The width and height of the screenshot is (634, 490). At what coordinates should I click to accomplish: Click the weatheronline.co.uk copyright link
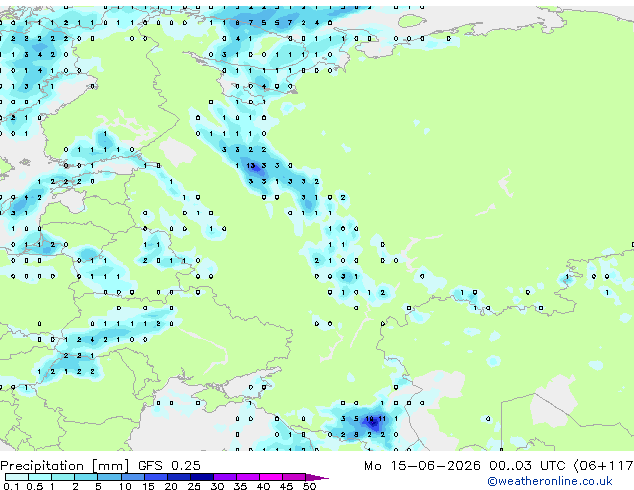549,481
